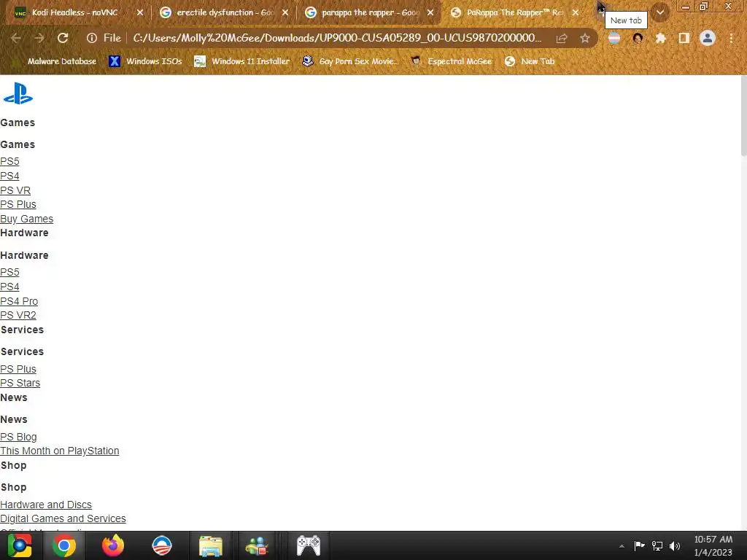Click the striped flag extension icon
The image size is (747, 560).
click(614, 38)
